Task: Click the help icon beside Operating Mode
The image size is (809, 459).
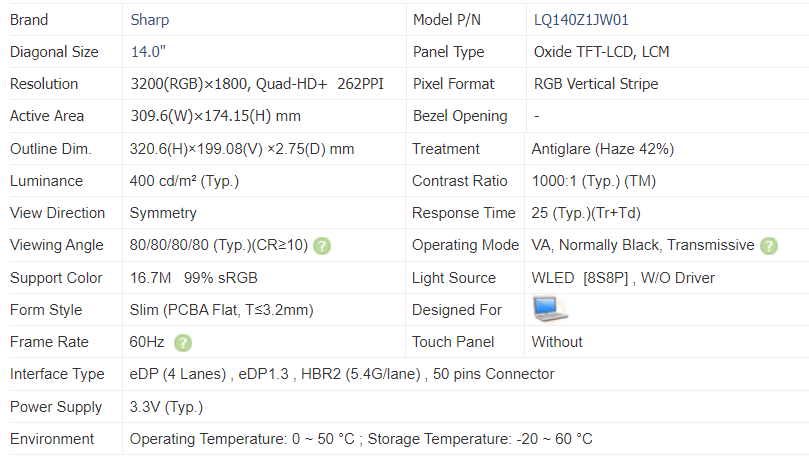Action: click(769, 246)
